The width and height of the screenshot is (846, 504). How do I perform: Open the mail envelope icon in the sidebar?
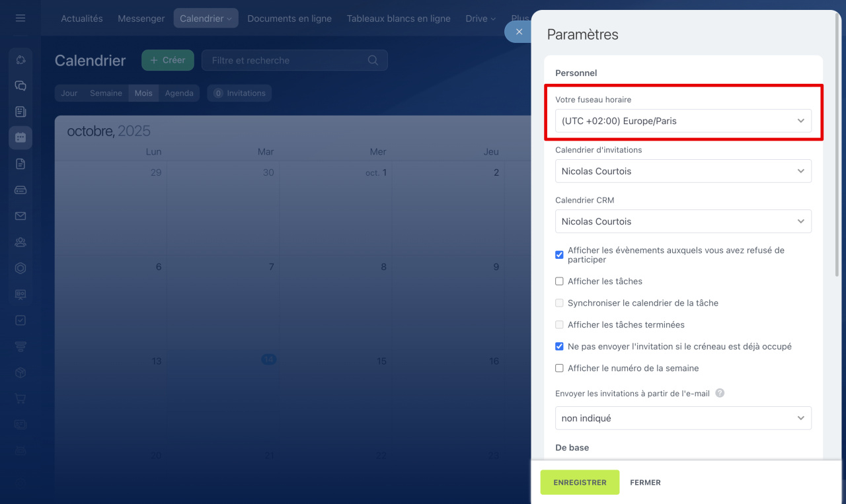tap(20, 216)
